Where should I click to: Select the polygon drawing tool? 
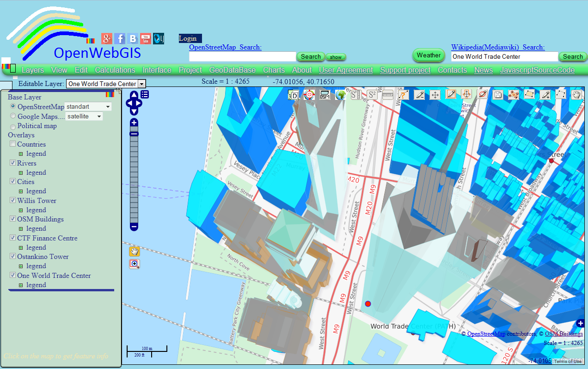pyautogui.click(x=529, y=94)
